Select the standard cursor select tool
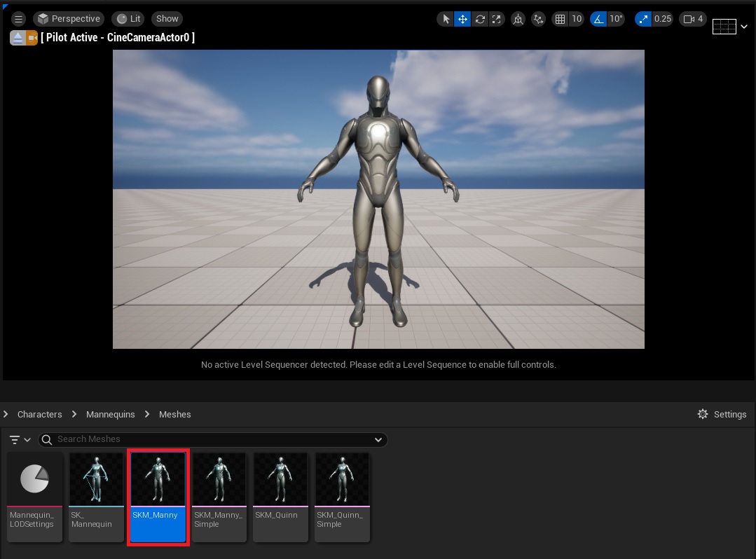This screenshot has height=559, width=756. pos(446,19)
